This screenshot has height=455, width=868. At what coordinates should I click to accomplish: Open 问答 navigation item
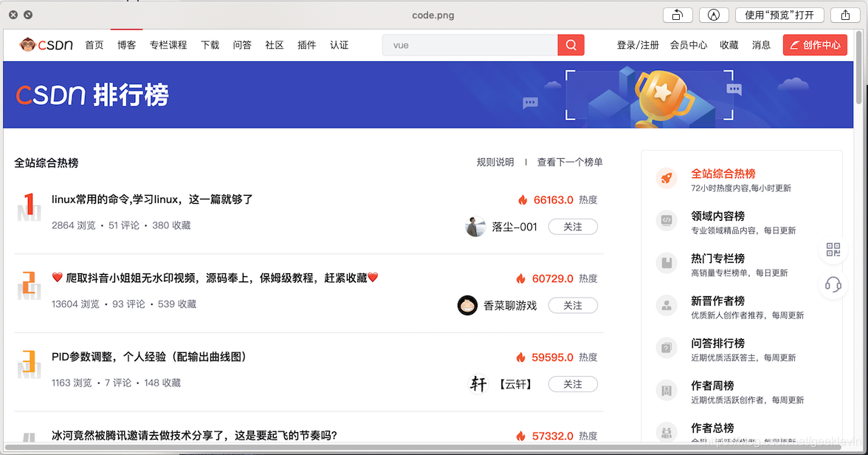[x=242, y=45]
